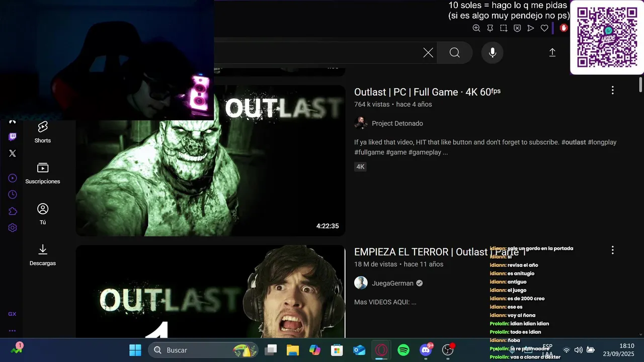Click the taskbar Buscar search box
Screen dimensions: 644x362
pyautogui.click(x=203, y=350)
